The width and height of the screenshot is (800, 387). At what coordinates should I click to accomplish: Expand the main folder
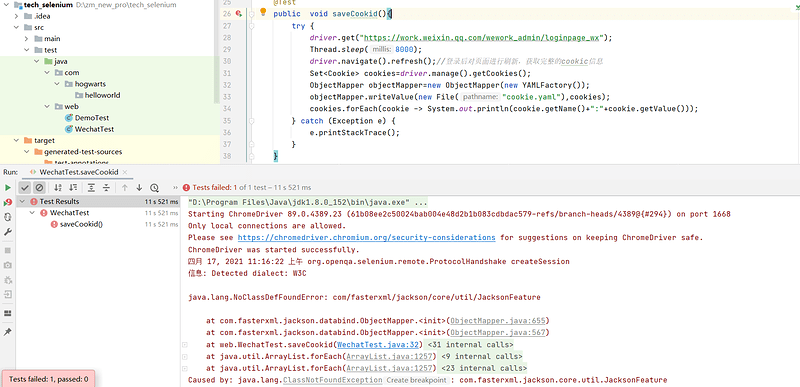pos(27,38)
